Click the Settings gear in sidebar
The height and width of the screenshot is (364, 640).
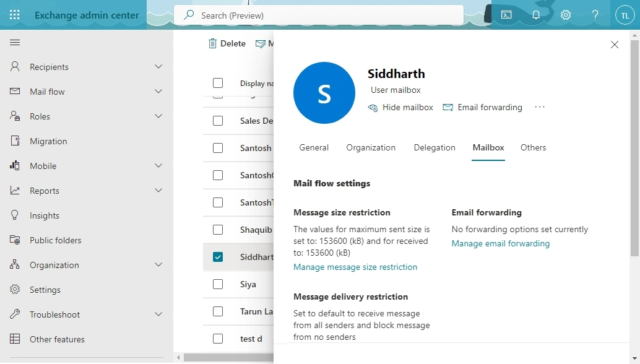(15, 289)
